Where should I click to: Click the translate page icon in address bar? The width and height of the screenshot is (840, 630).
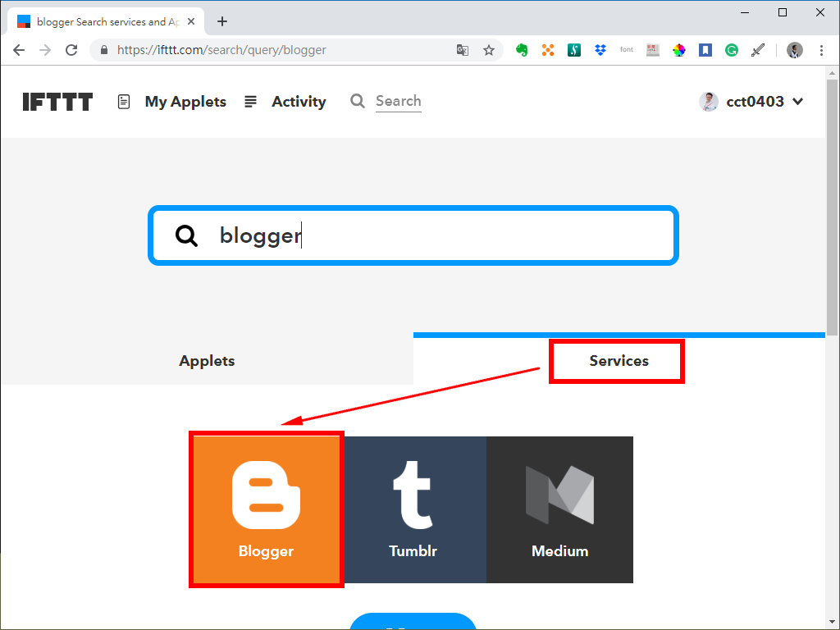pos(463,50)
